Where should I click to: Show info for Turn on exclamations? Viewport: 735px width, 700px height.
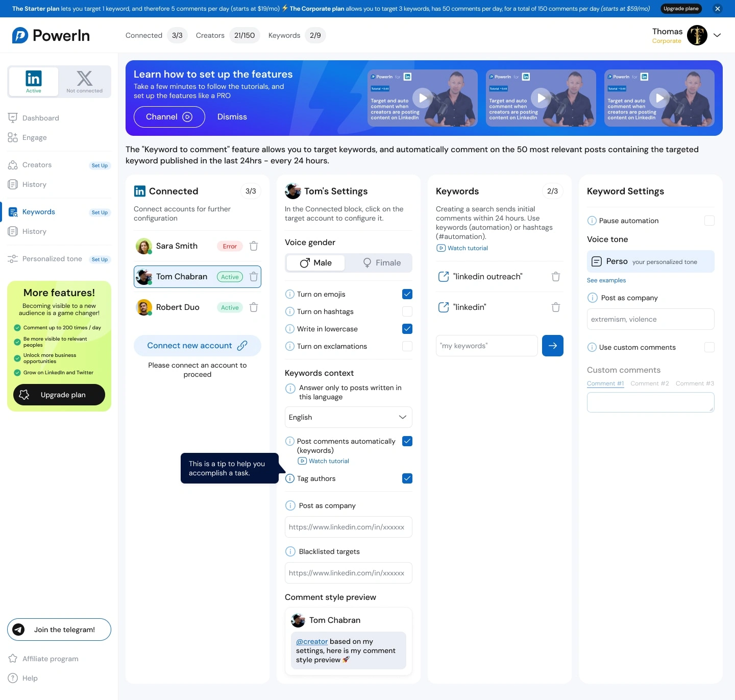(x=290, y=346)
